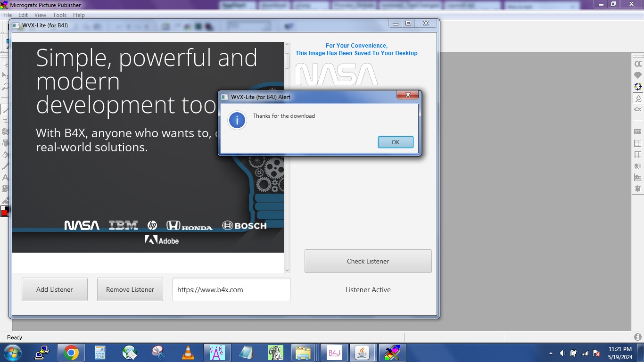Screen dimensions: 644x362
Task: Focus the https://www.b4x.com URL field
Action: (231, 289)
